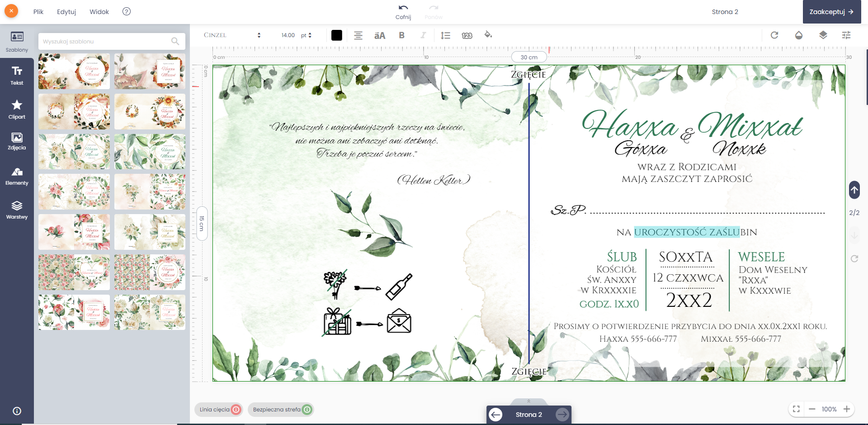868x425 pixels.
Task: Open the Warstwy layers panel
Action: coord(17,210)
